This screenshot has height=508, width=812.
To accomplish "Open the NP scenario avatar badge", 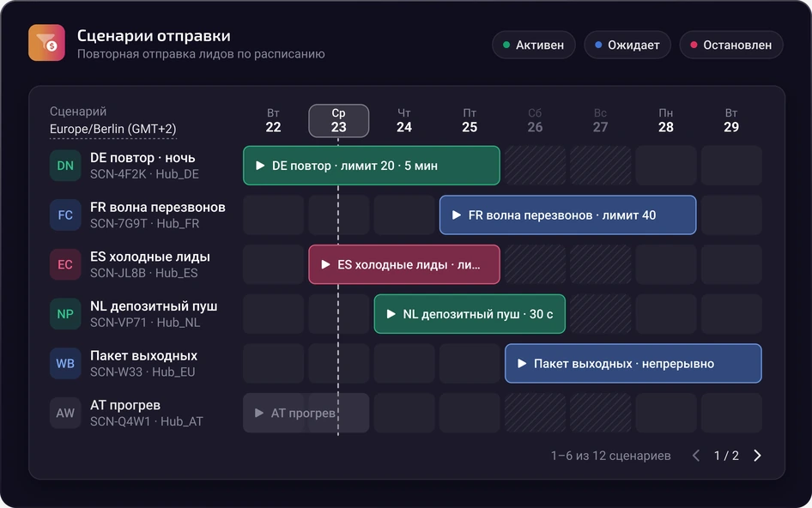I will pyautogui.click(x=65, y=314).
